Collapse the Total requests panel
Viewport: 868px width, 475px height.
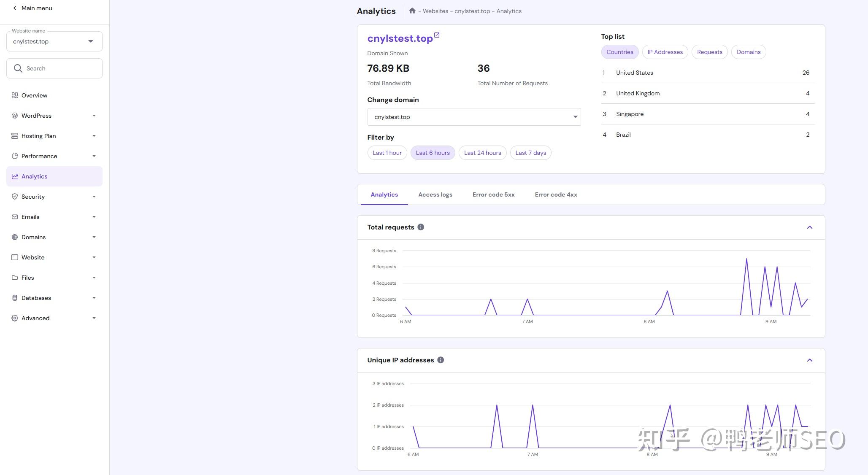[x=809, y=227]
